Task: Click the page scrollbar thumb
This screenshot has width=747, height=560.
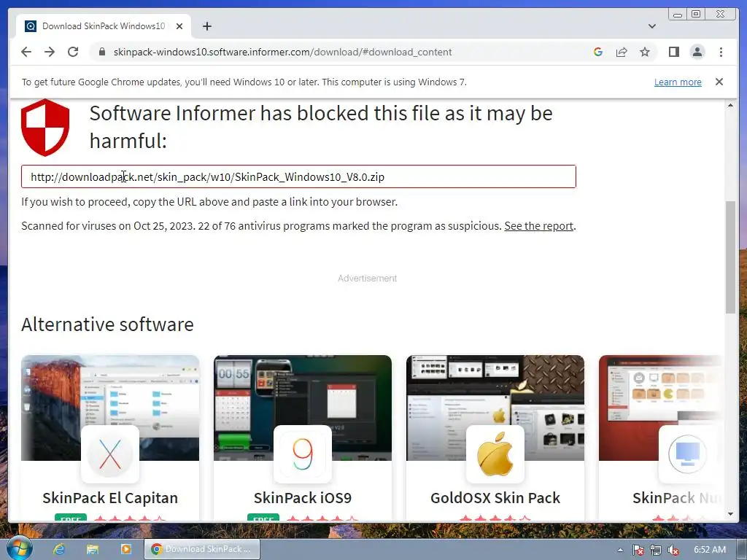Action: pos(730,257)
